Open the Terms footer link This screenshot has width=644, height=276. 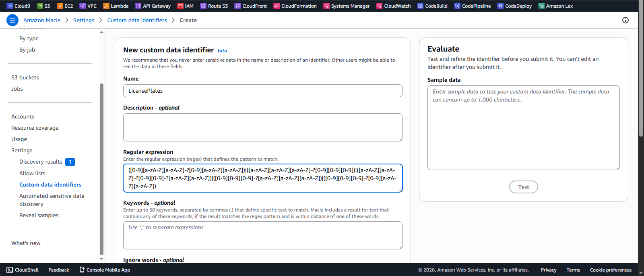[x=573, y=270]
